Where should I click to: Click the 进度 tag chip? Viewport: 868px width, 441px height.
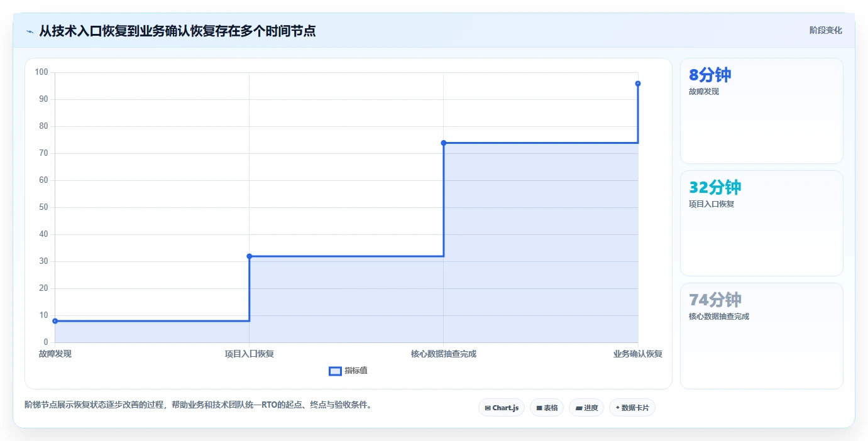pos(586,408)
